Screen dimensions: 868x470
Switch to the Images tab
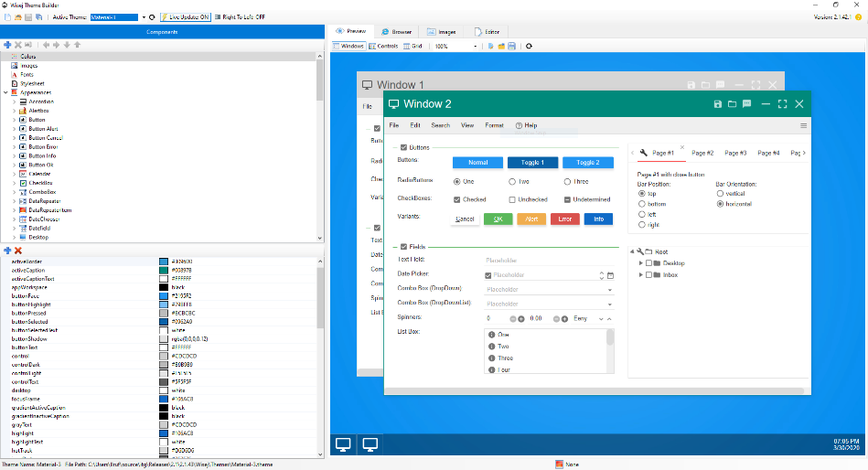(x=442, y=31)
